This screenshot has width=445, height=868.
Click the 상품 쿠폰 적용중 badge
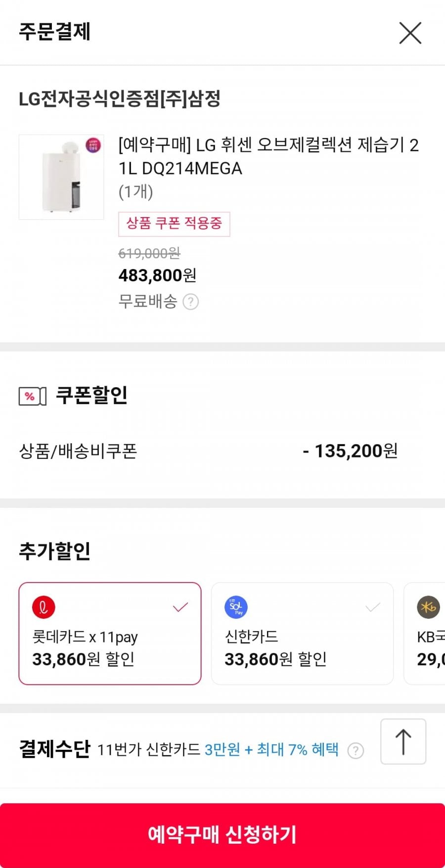click(x=174, y=224)
